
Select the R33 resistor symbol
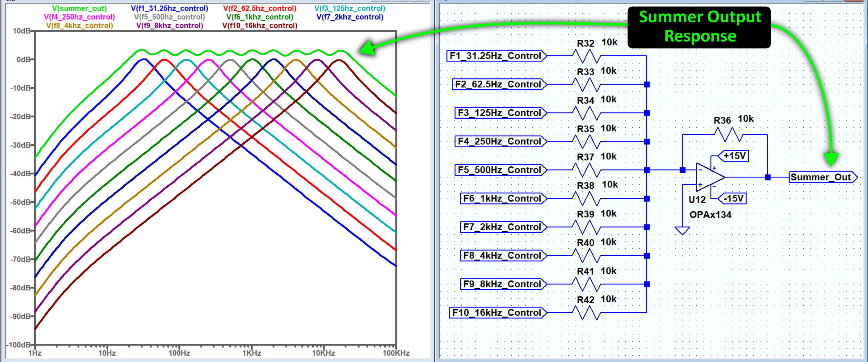coord(587,85)
